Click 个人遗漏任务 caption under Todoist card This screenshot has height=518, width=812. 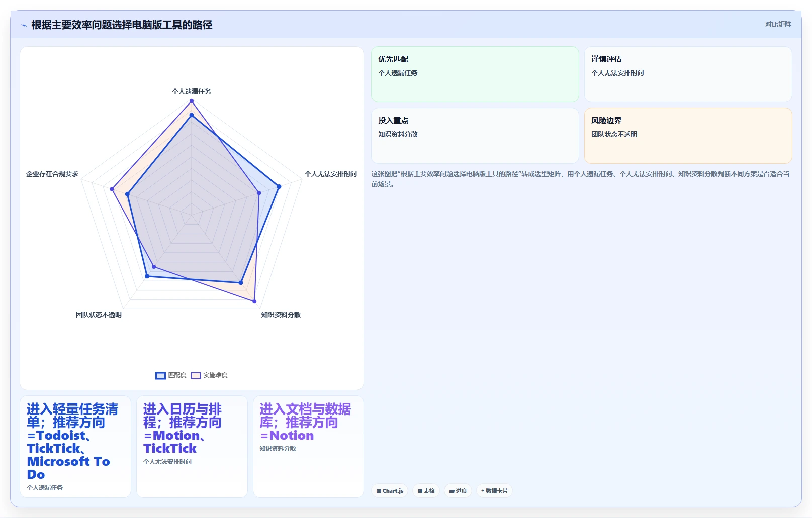pos(45,488)
